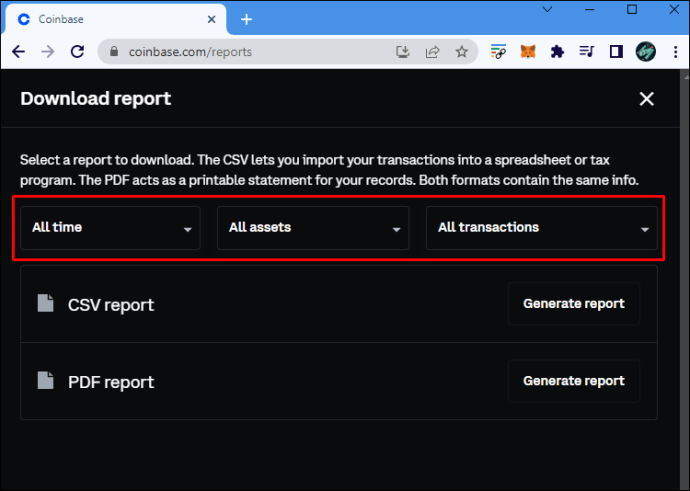Click the Coinbase favicon in tab
This screenshot has width=690, height=491.
pos(24,19)
